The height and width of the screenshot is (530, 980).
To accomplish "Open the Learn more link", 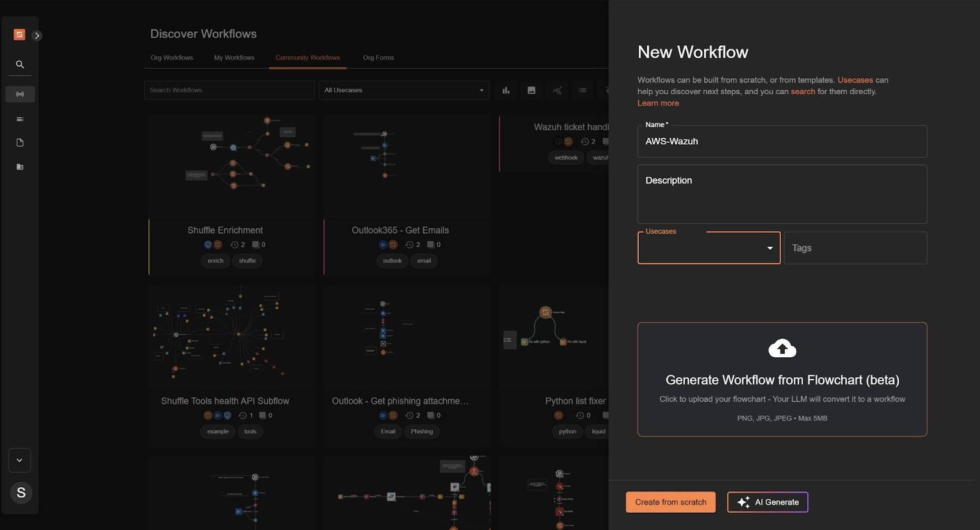I will tap(658, 103).
